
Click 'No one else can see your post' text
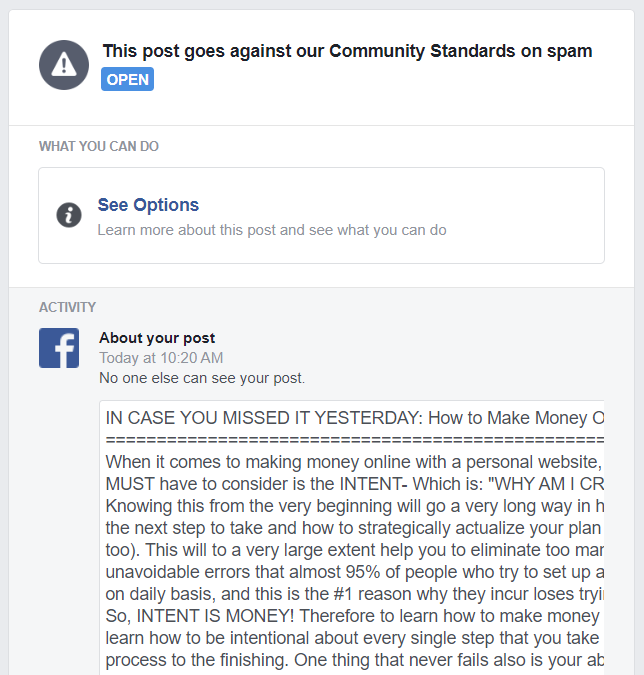pos(202,378)
